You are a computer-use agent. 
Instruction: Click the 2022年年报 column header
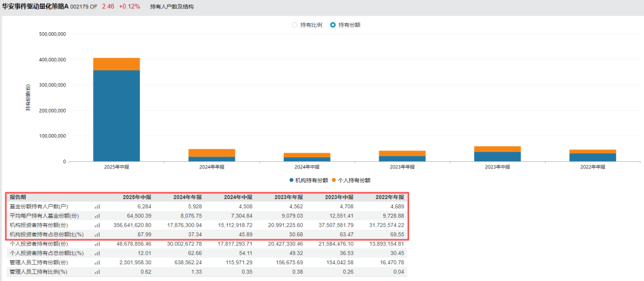390,197
